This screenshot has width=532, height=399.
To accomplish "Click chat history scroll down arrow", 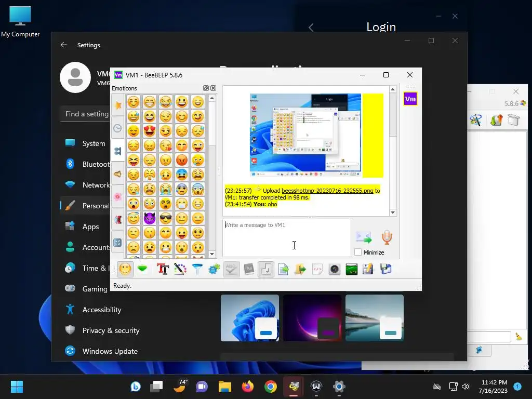I will tap(393, 212).
